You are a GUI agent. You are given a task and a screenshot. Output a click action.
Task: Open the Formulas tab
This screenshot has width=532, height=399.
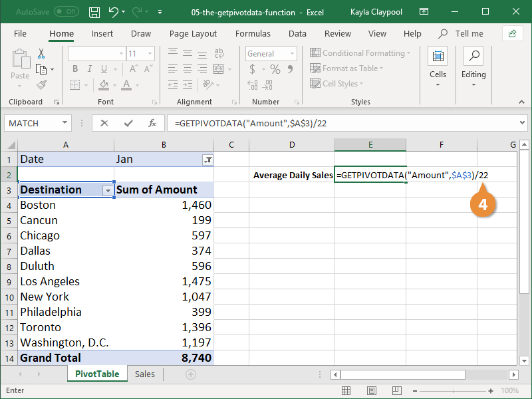pos(253,34)
